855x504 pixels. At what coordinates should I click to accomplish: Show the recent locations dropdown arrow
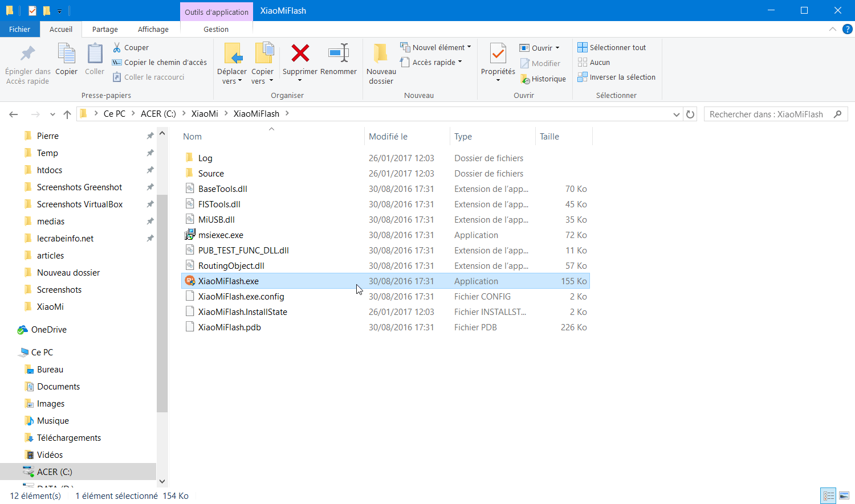(52, 114)
